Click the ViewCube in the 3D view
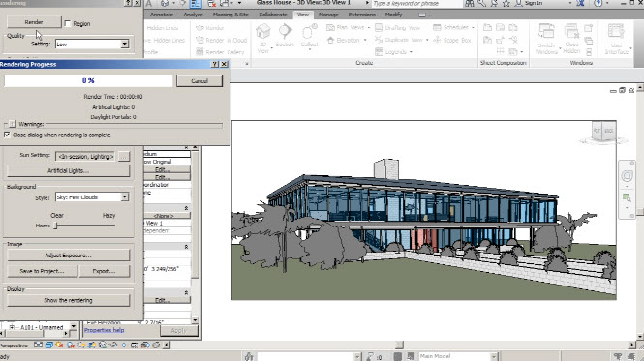 tap(603, 132)
